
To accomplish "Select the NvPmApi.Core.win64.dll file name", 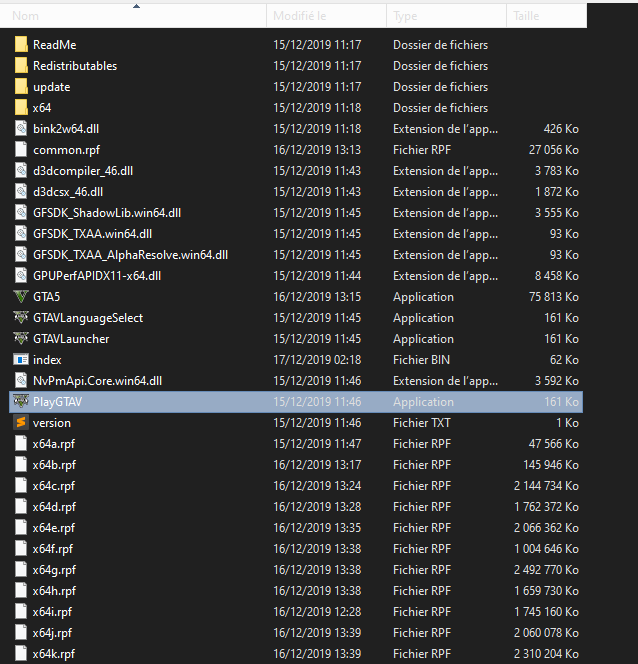I will pos(97,381).
